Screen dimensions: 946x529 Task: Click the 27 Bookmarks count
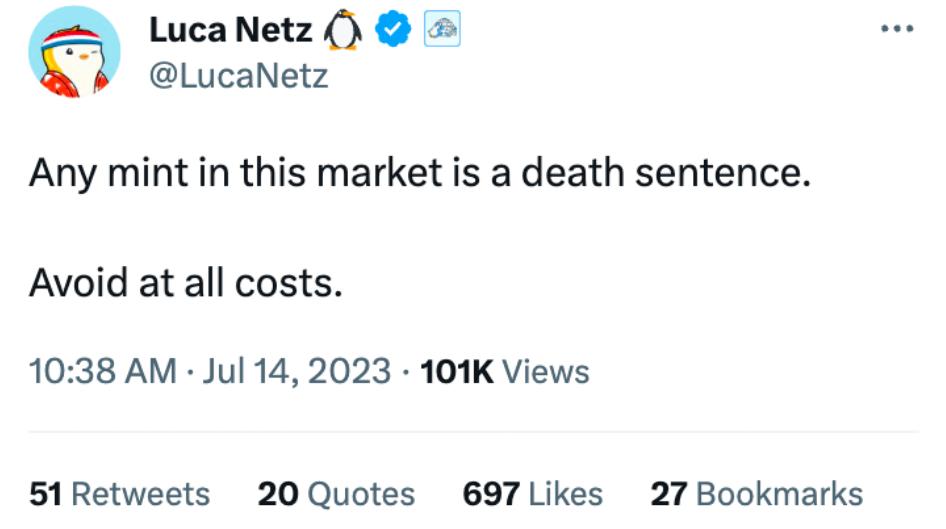coord(756,493)
